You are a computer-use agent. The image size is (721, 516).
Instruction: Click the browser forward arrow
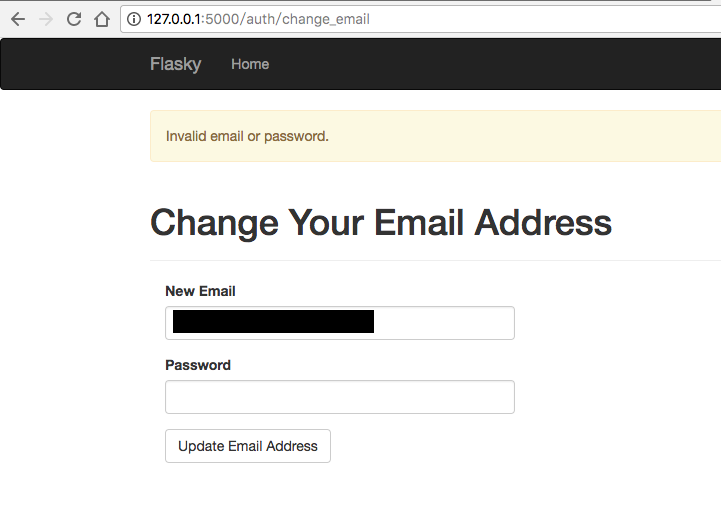click(46, 19)
